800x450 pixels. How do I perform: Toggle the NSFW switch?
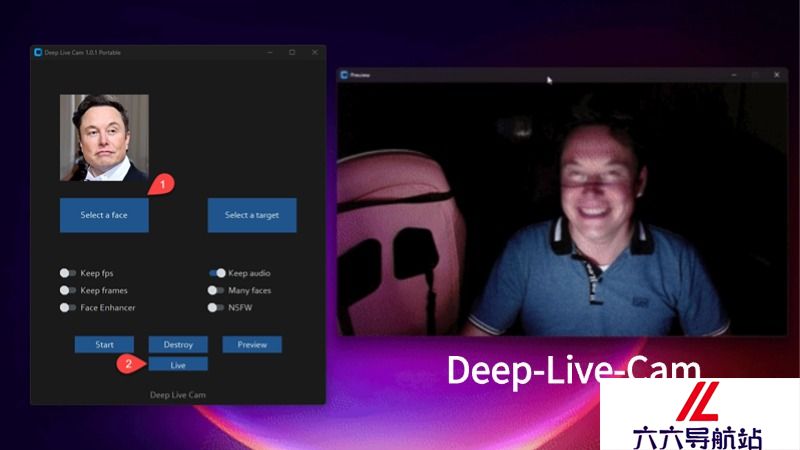(x=215, y=308)
